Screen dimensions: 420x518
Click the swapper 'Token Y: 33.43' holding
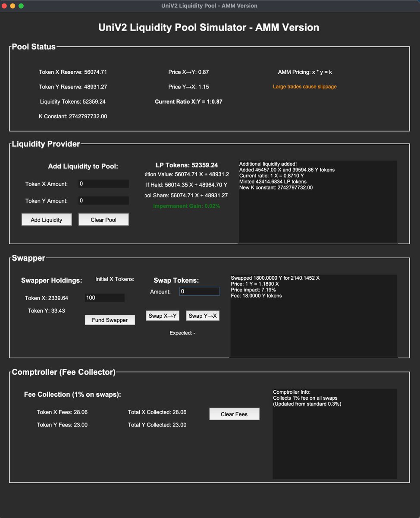(47, 311)
